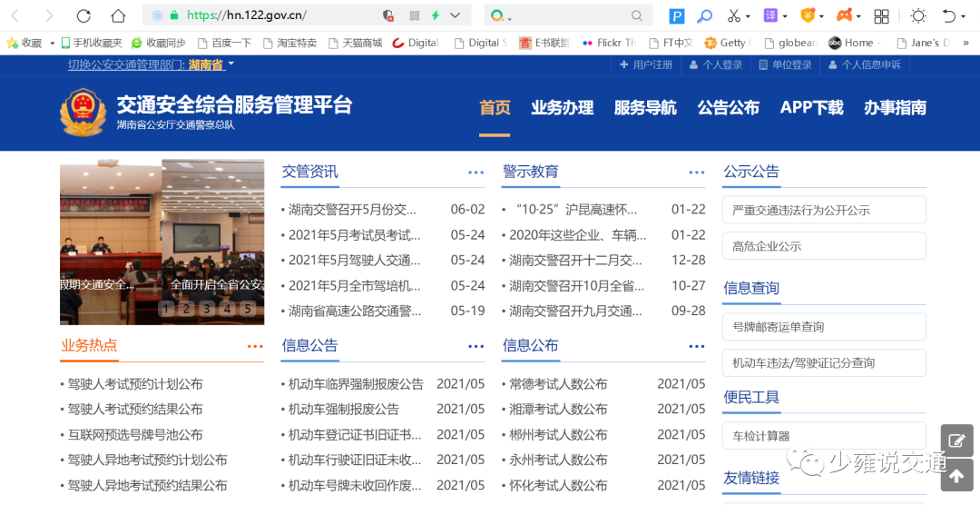Select the 服务导航 navigation tab
The height and width of the screenshot is (505, 980).
click(645, 108)
